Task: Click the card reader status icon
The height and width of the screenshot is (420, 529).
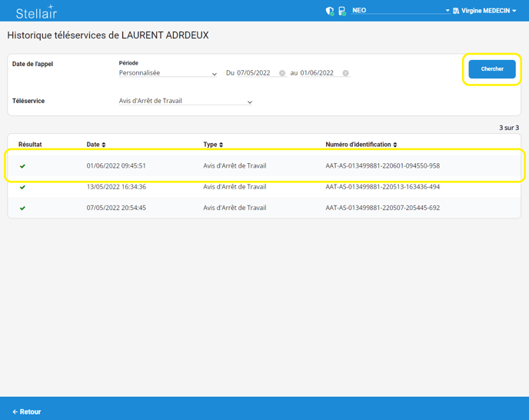Action: click(342, 12)
